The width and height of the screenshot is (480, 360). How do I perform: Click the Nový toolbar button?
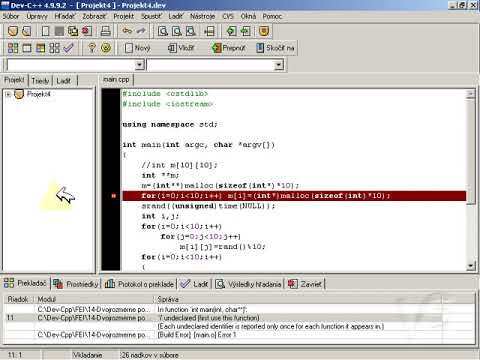pyautogui.click(x=138, y=48)
